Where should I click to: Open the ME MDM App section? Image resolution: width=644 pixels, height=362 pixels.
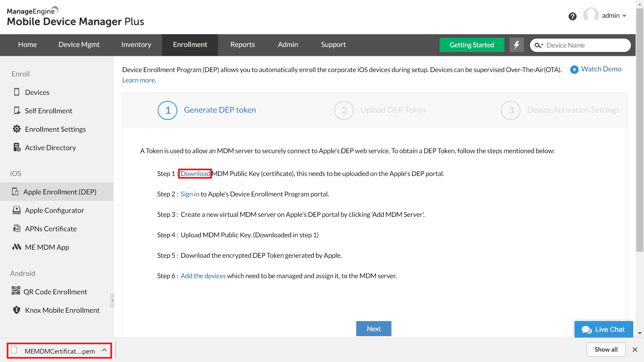[46, 247]
